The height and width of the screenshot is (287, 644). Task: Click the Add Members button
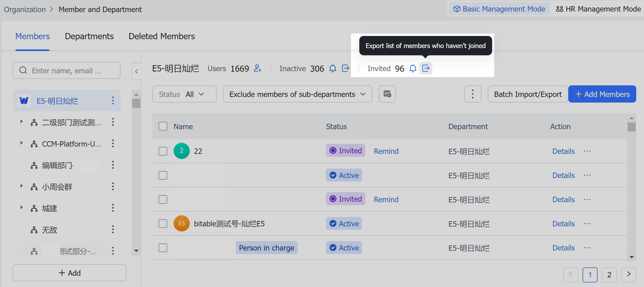click(x=602, y=94)
